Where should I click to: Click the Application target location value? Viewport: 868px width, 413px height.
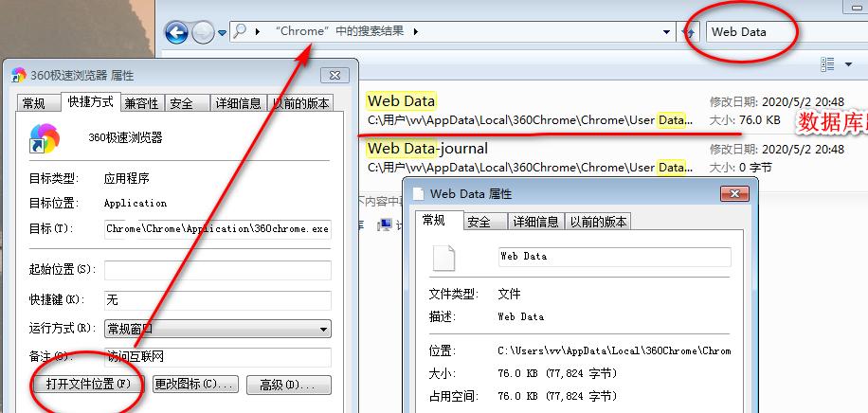(136, 203)
